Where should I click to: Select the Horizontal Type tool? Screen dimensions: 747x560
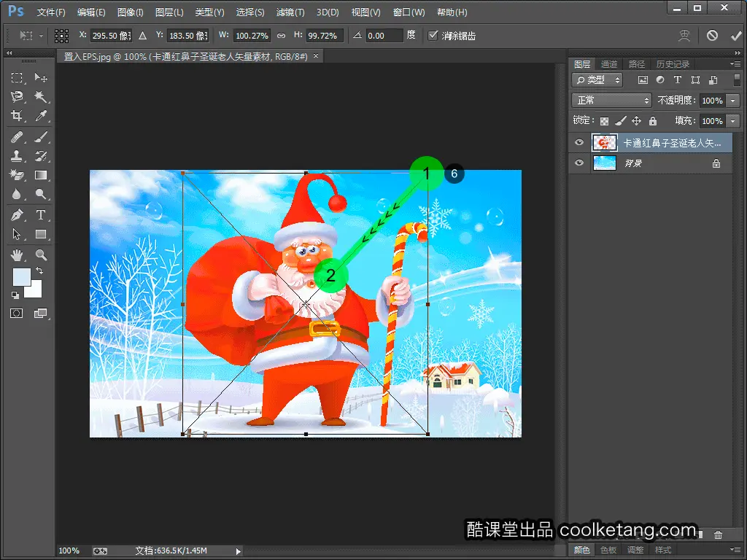(x=41, y=215)
